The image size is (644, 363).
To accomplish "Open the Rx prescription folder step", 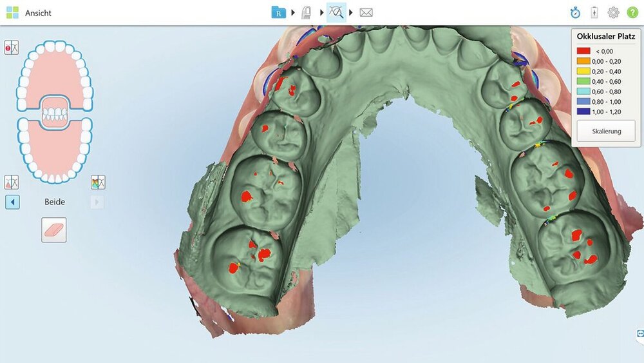I will pos(278,12).
